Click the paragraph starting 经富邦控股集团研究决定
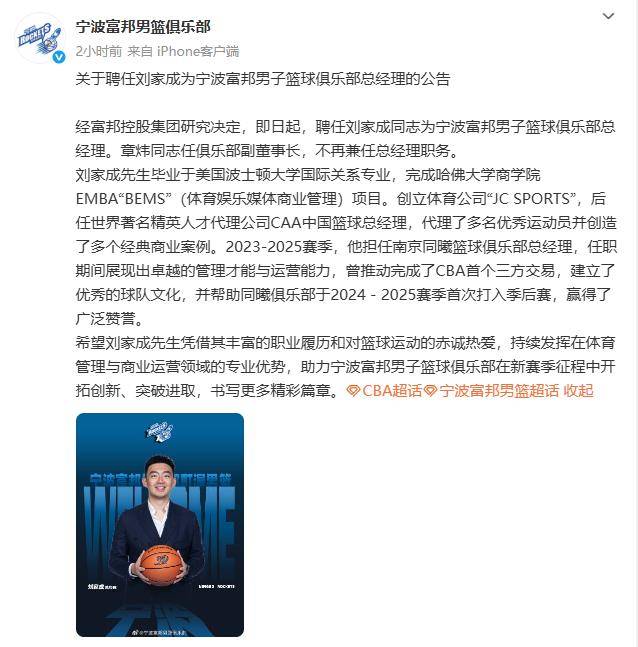Viewport: 638px width, 647px height. pos(345,139)
